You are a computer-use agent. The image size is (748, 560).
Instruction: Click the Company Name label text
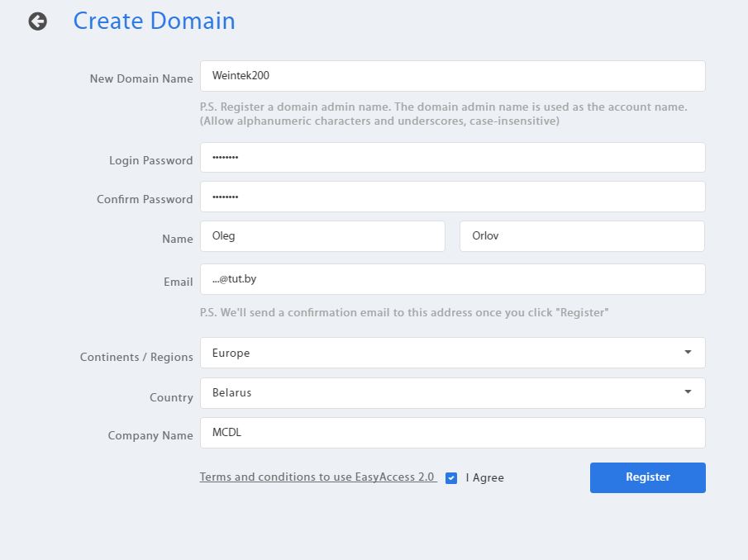point(150,435)
